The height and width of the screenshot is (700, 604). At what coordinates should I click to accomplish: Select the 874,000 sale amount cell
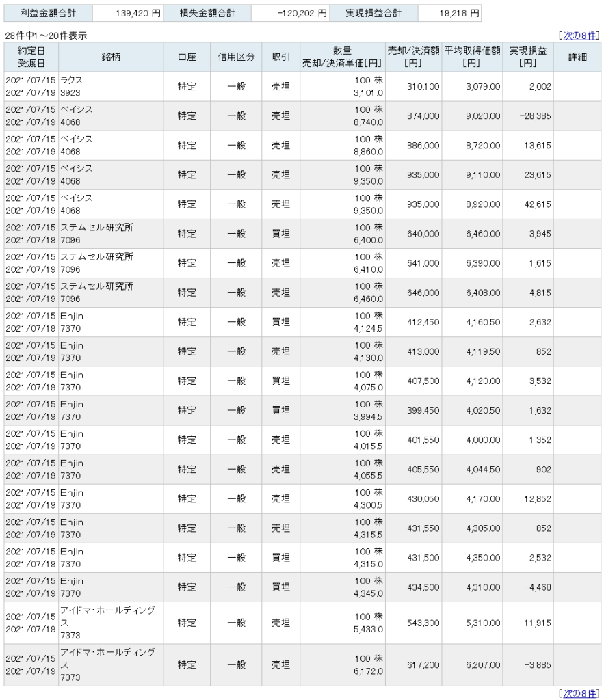coord(413,116)
